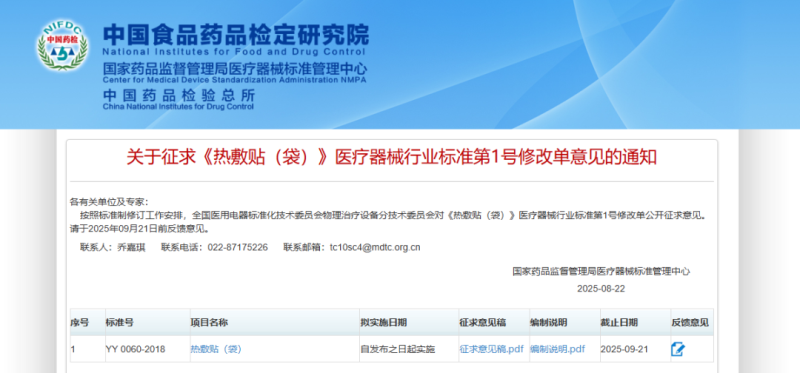
Task: Click the 反馈意见 column header
Action: point(690,323)
